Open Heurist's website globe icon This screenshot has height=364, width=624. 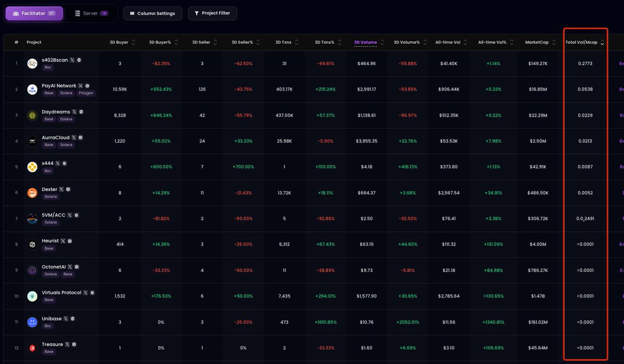[70, 241]
